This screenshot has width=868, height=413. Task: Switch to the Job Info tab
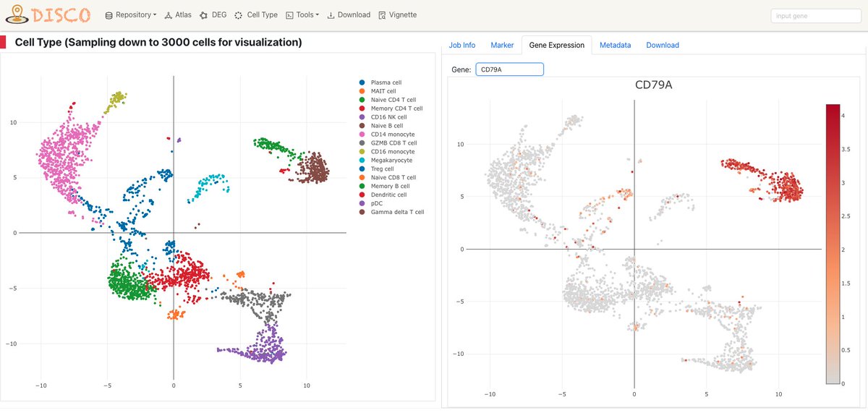(x=462, y=45)
